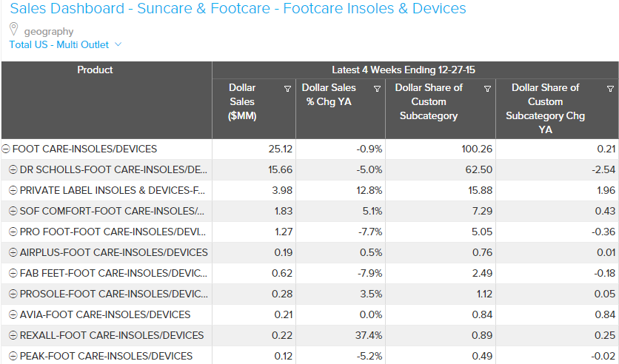This screenshot has height=364, width=619.
Task: Open the Total US - Multi Outlet dropdown
Action: (x=118, y=44)
